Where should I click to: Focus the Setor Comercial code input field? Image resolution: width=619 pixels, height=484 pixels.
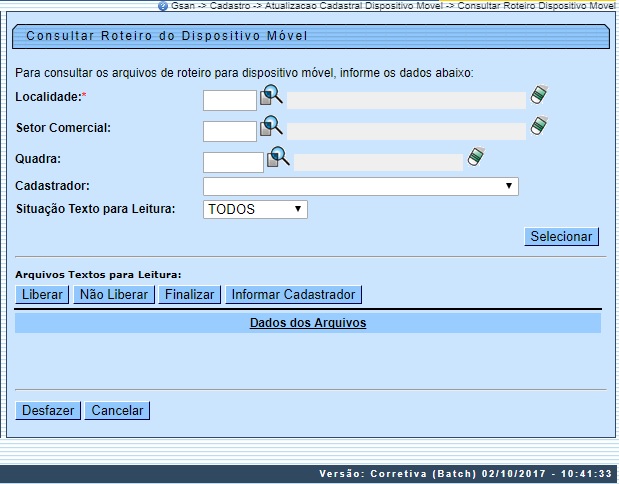[230, 131]
